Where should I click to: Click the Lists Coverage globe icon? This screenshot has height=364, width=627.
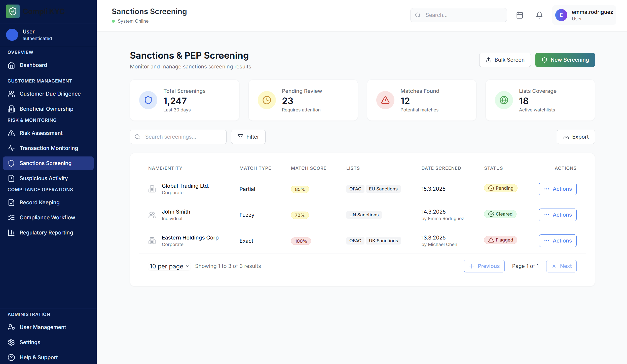tap(504, 100)
